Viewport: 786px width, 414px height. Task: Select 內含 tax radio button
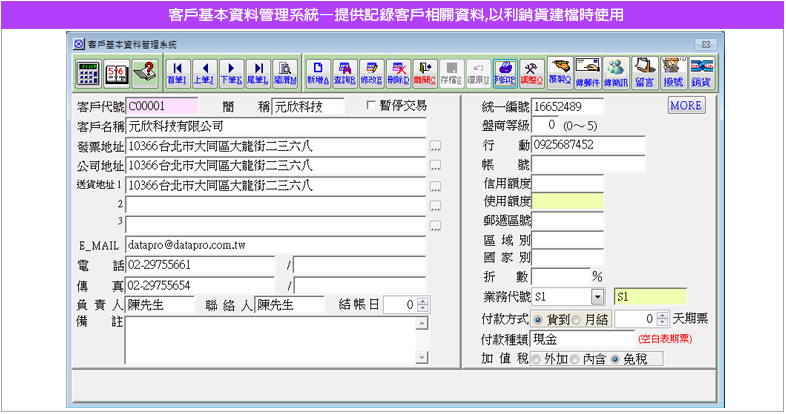pyautogui.click(x=576, y=359)
